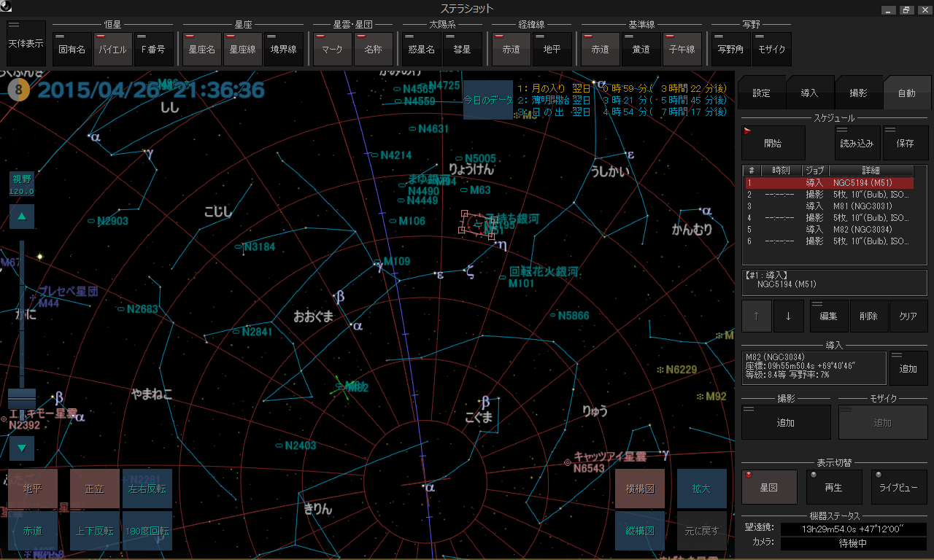Toggle バイエル star designation display
The height and width of the screenshot is (560, 934).
tap(113, 50)
